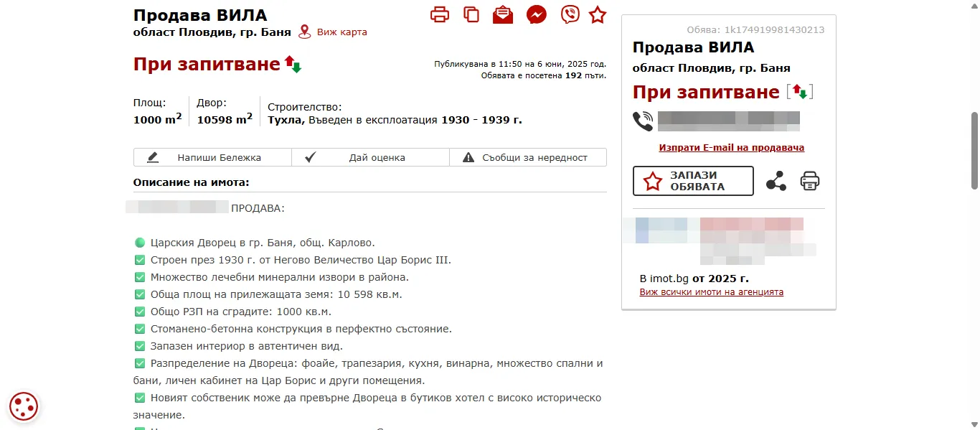Open the 'Напиши Бележка' tab
980x430 pixels.
click(212, 157)
